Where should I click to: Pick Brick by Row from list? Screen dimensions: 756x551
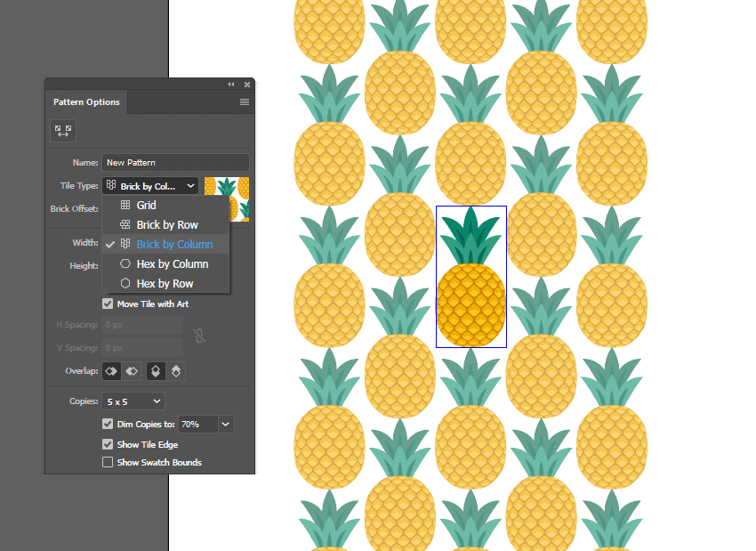click(x=167, y=225)
